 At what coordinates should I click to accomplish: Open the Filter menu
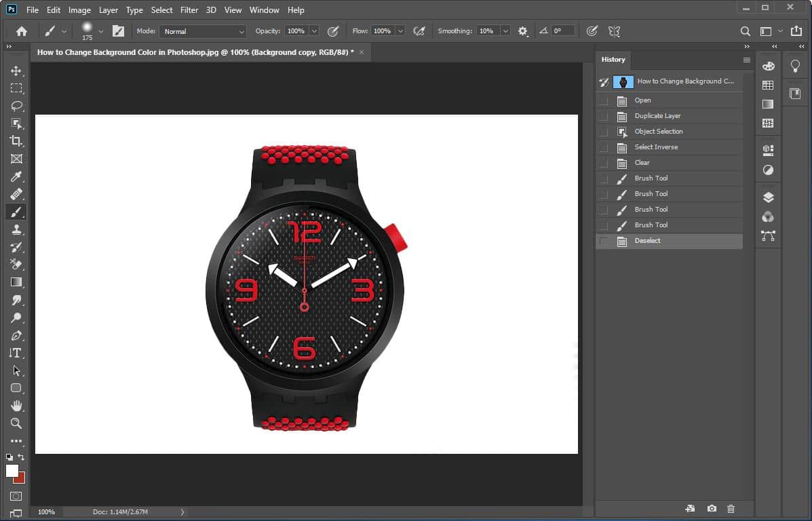189,10
